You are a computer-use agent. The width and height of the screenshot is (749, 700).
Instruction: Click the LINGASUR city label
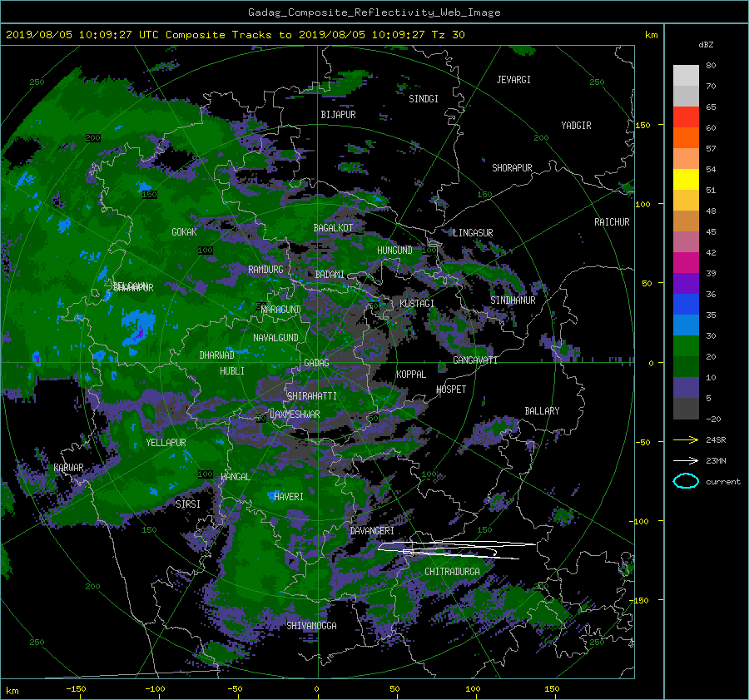473,233
